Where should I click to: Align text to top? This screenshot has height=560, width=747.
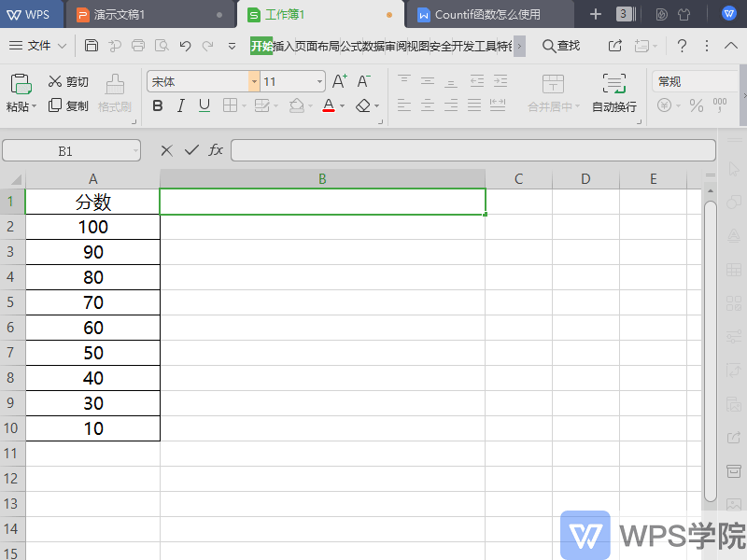click(x=404, y=81)
